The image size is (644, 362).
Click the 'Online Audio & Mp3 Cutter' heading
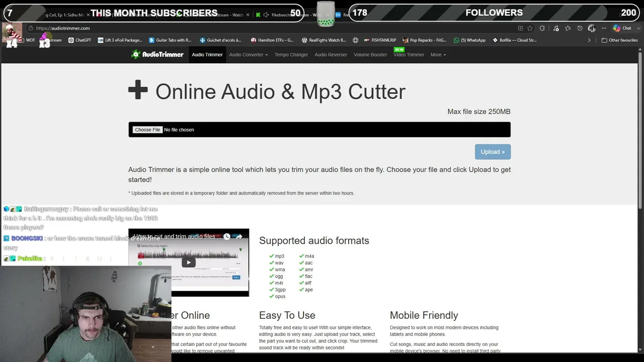(x=280, y=92)
